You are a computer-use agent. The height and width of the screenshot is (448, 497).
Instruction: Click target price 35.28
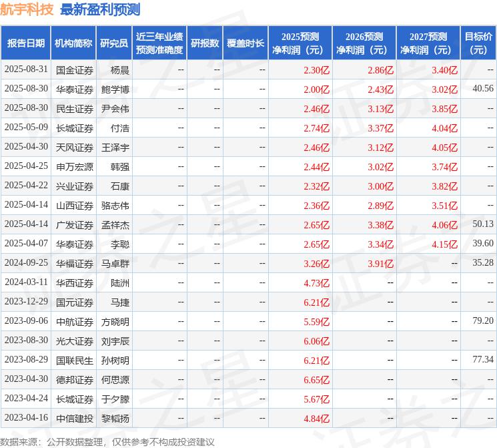(483, 262)
